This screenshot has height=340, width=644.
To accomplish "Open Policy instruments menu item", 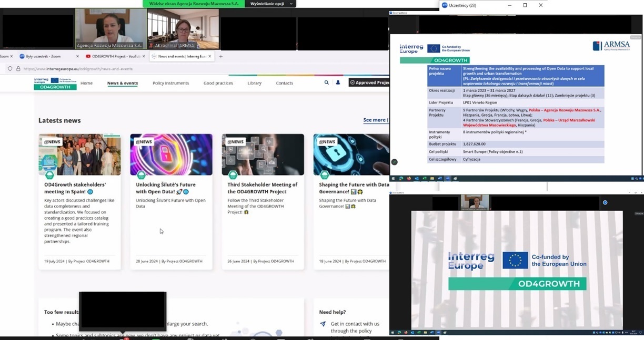I will [171, 83].
